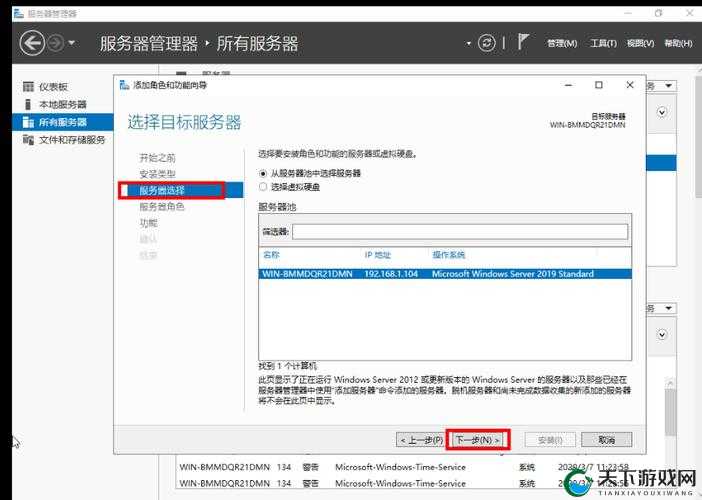Open the navigation history dropdown beside forward arrow
The height and width of the screenshot is (500, 702).
pyautogui.click(x=72, y=44)
